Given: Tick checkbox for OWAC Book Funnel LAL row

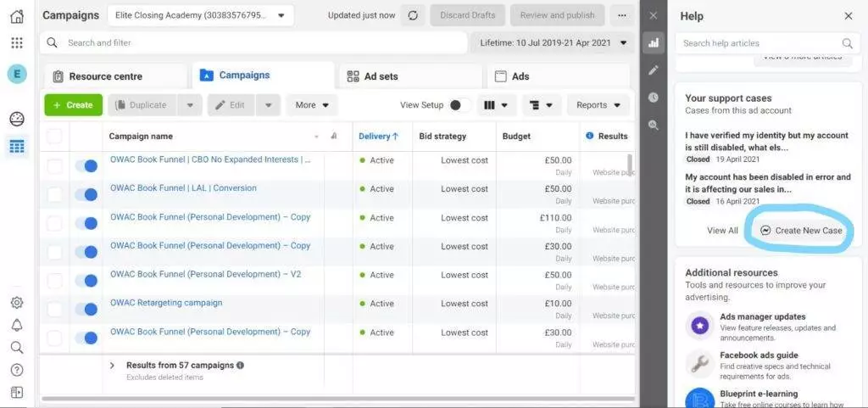Looking at the screenshot, I should (54, 194).
